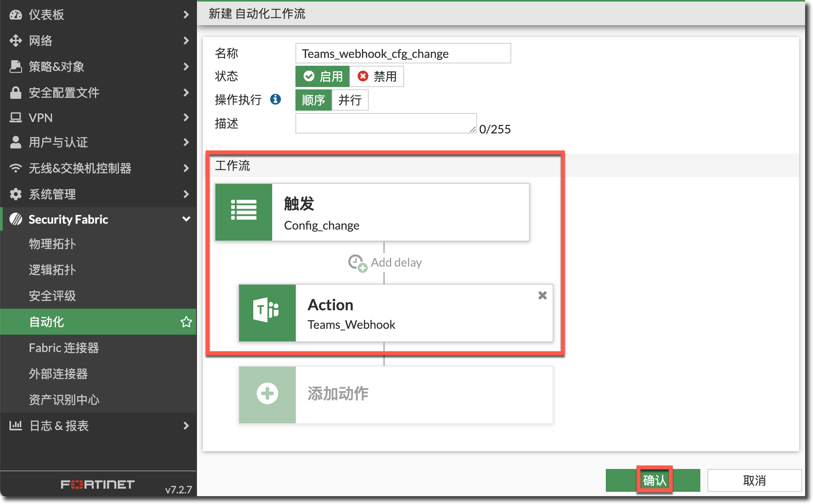Image resolution: width=813 pixels, height=504 pixels.
Task: Switch action execution to 并行
Action: 349,100
